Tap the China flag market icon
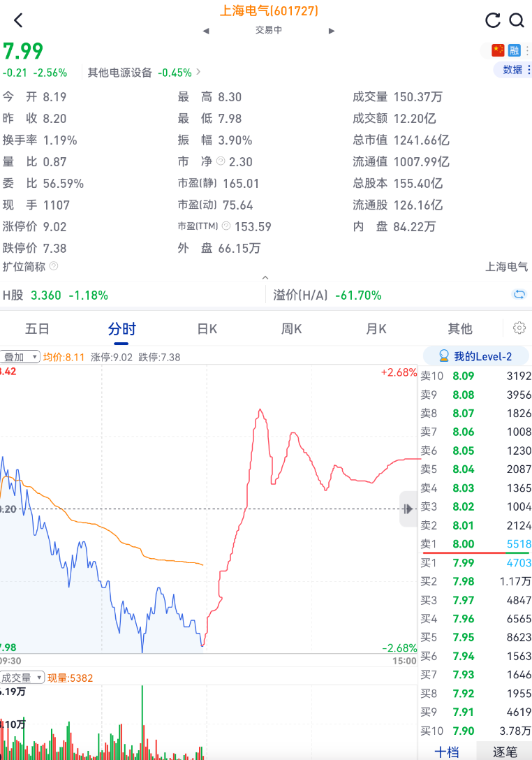The image size is (532, 760). pos(498,50)
